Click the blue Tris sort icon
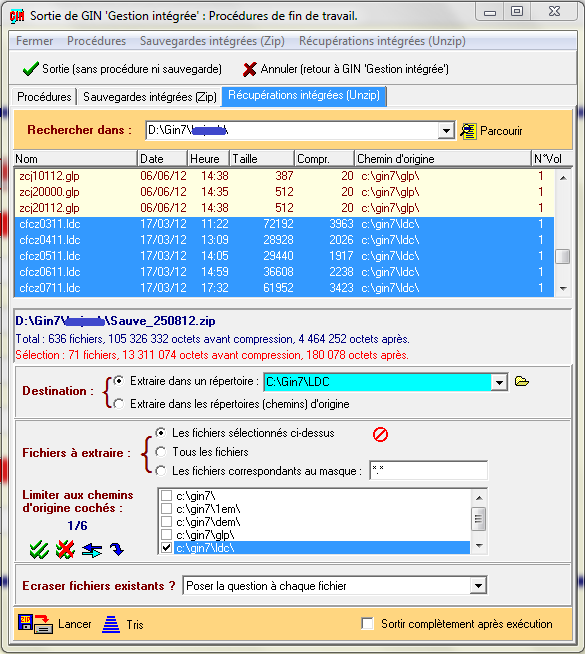 110,624
